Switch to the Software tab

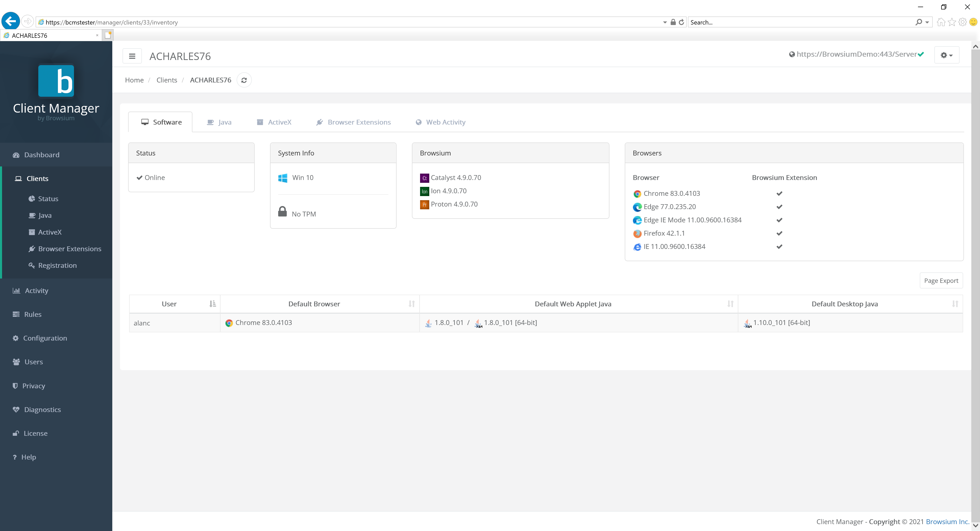pyautogui.click(x=161, y=122)
